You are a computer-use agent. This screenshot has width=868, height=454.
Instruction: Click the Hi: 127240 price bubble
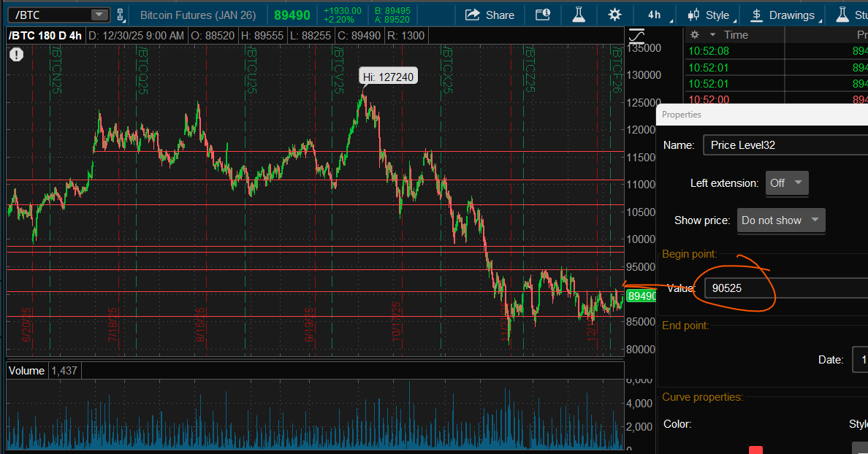pos(389,77)
